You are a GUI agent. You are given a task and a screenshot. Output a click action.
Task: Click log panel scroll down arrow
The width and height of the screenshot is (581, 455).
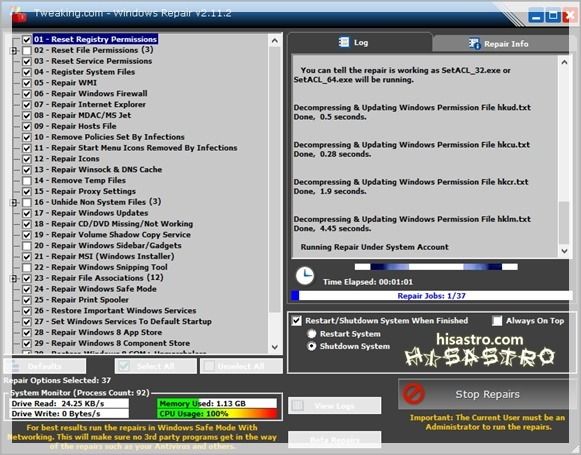click(564, 251)
